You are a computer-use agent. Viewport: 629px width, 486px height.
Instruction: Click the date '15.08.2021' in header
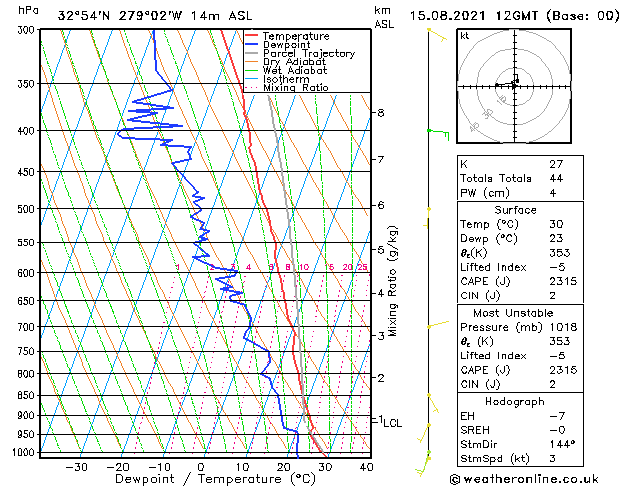pos(448,16)
